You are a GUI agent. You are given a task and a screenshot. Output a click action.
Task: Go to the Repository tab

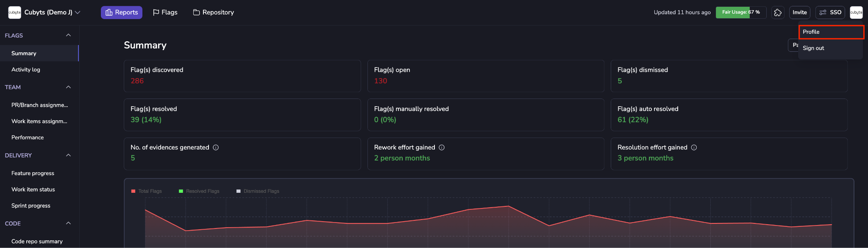tap(214, 12)
